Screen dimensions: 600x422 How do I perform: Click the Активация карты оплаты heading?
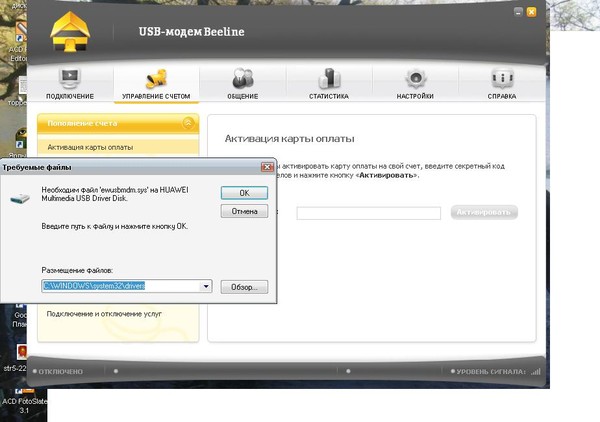pos(289,138)
